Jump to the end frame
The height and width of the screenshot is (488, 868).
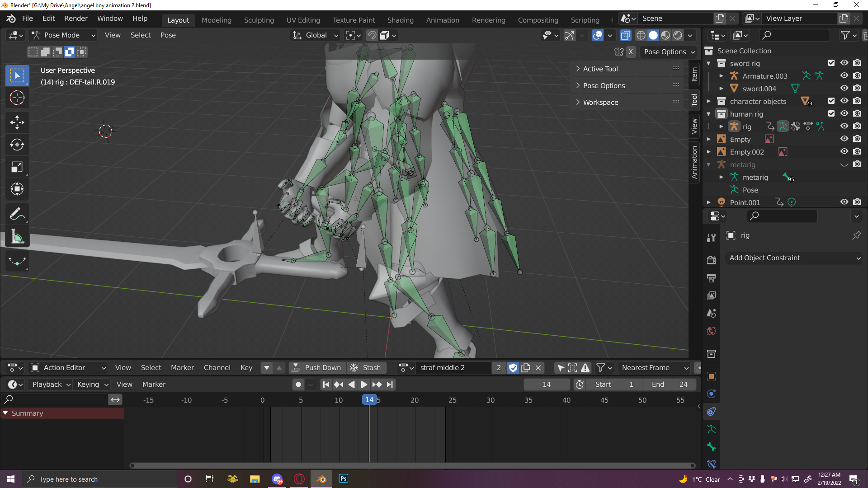(x=390, y=385)
